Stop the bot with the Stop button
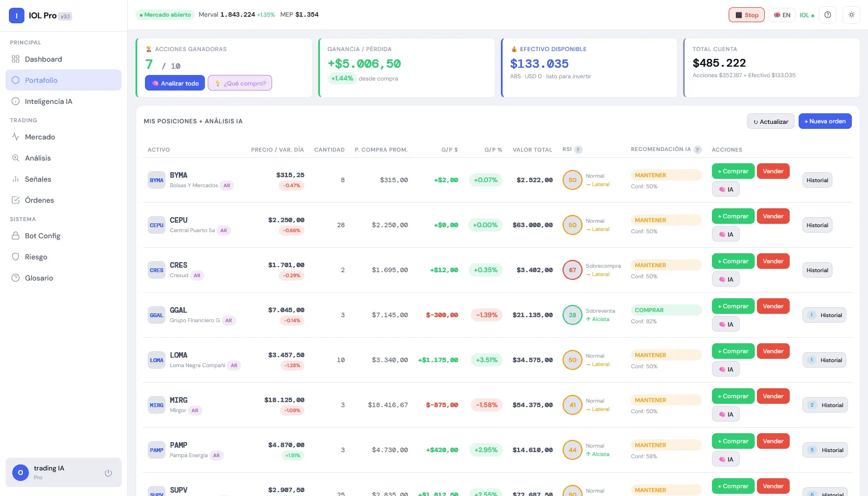 [x=746, y=15]
